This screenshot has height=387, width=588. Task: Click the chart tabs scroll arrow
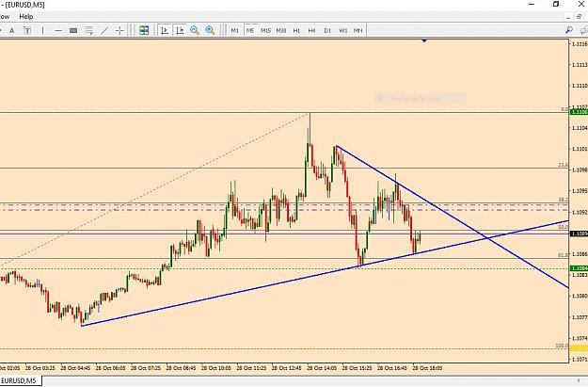point(579,380)
